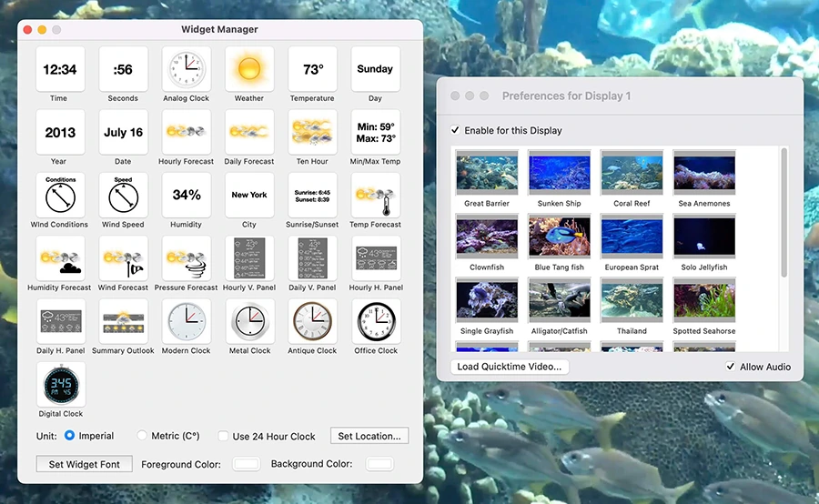Select the Office Clock widget
This screenshot has height=504, width=819.
pyautogui.click(x=375, y=321)
